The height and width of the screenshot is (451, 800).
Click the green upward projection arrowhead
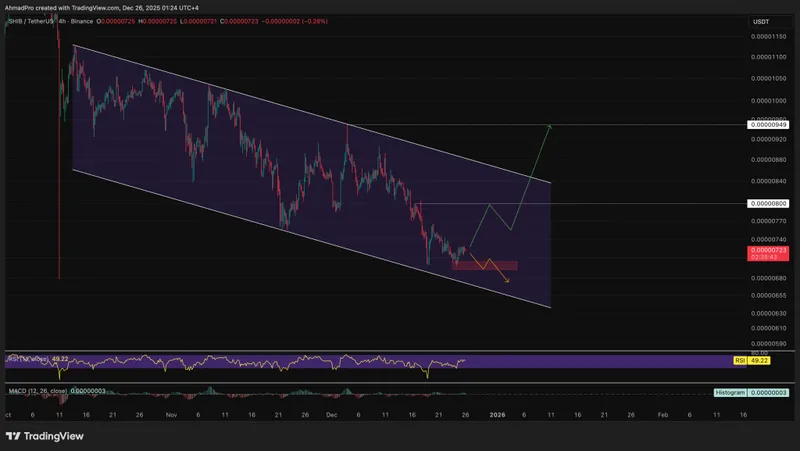[x=550, y=127]
